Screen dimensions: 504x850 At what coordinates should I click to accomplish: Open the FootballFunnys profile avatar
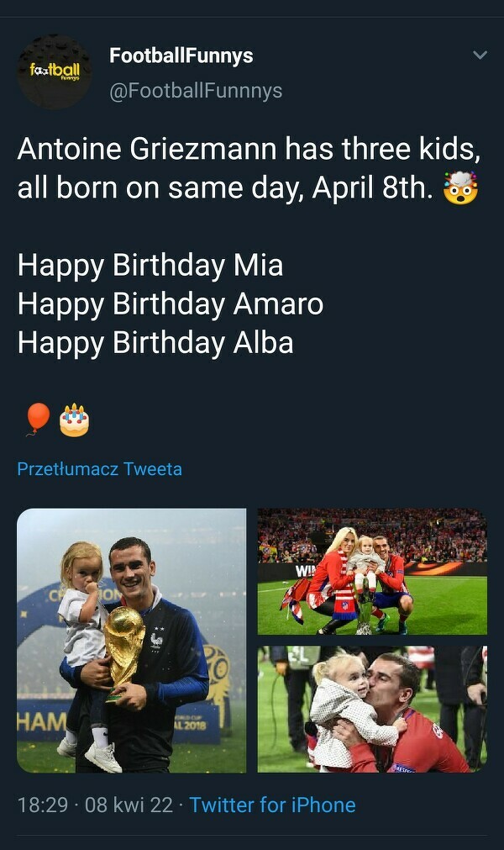[55, 71]
